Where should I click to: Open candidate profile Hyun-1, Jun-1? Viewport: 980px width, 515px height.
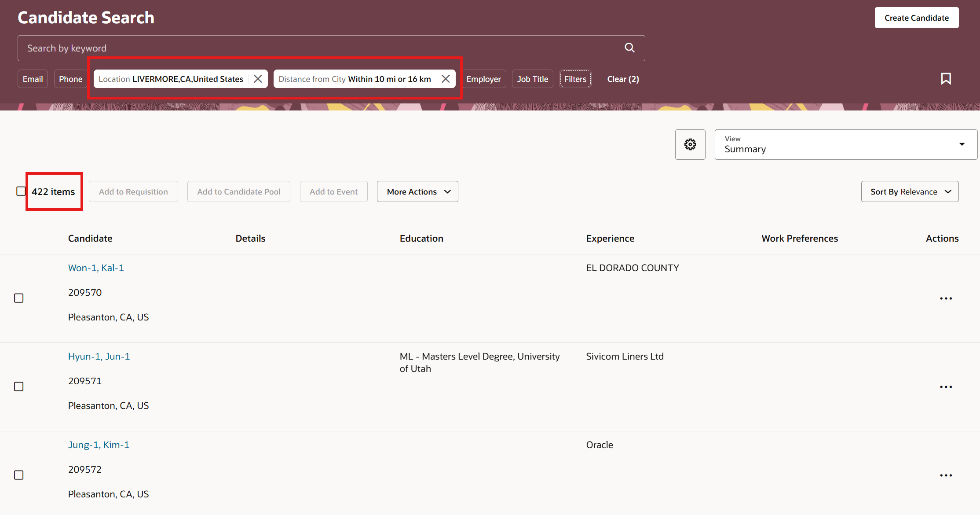tap(99, 356)
